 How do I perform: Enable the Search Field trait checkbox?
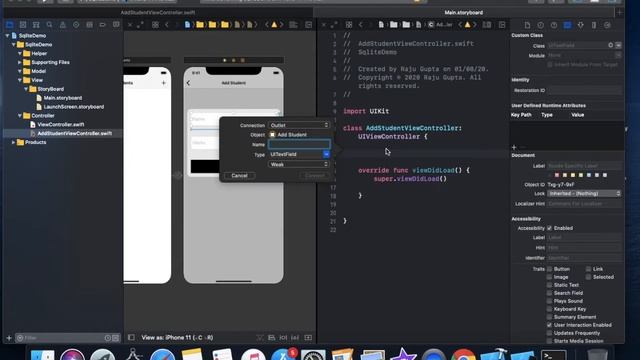pyautogui.click(x=549, y=293)
